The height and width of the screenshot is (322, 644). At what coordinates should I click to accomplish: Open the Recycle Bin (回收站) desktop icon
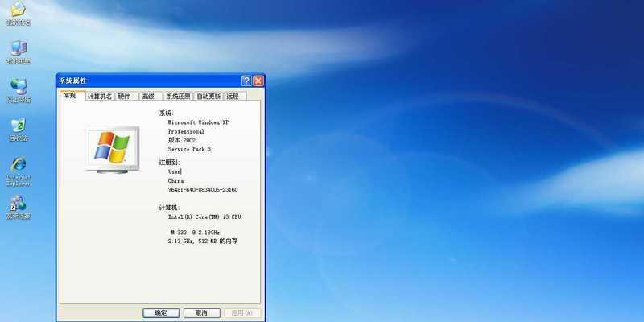pos(19,130)
